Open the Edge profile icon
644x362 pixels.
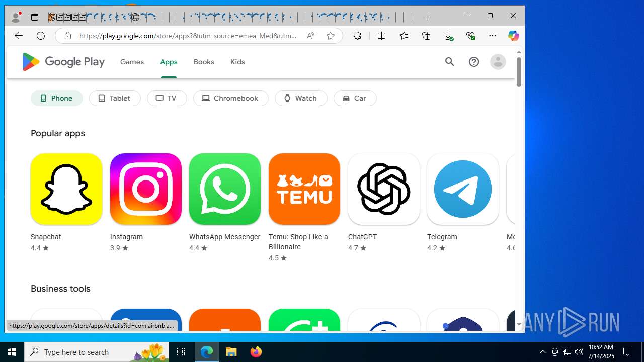pos(16,17)
